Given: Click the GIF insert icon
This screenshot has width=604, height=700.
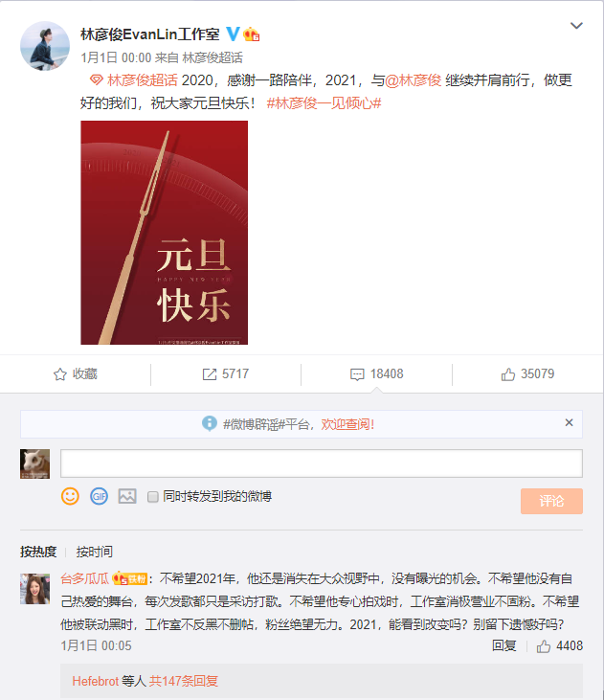Looking at the screenshot, I should [x=99, y=496].
